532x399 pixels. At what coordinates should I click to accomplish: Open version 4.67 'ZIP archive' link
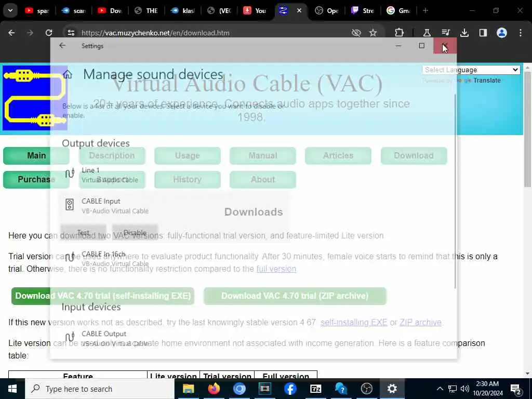point(420,322)
